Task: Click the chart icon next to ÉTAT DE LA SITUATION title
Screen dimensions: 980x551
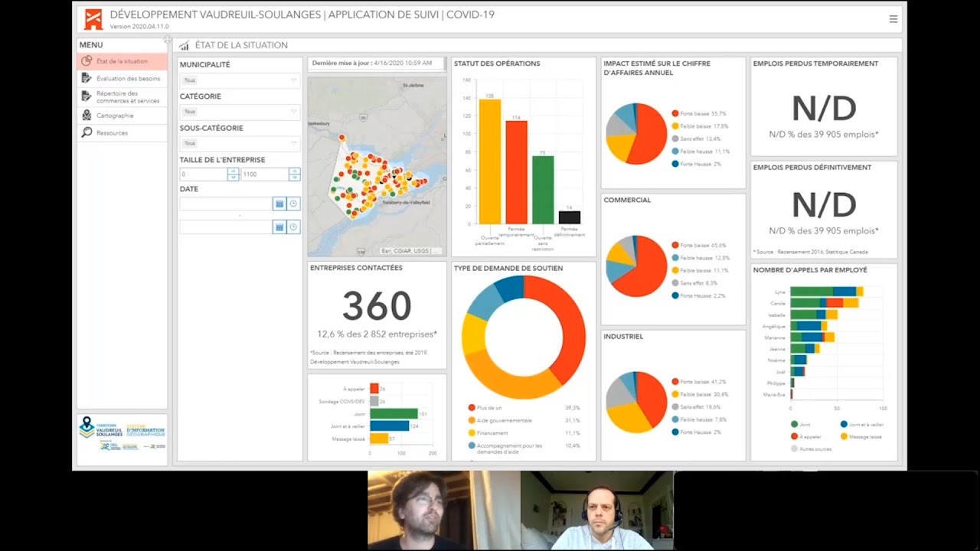Action: click(184, 45)
